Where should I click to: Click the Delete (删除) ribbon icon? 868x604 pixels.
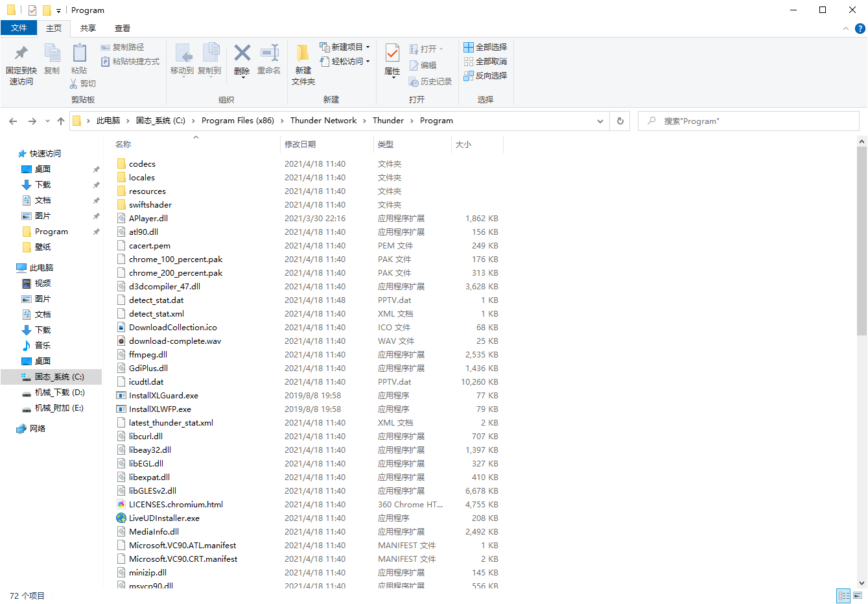click(242, 53)
